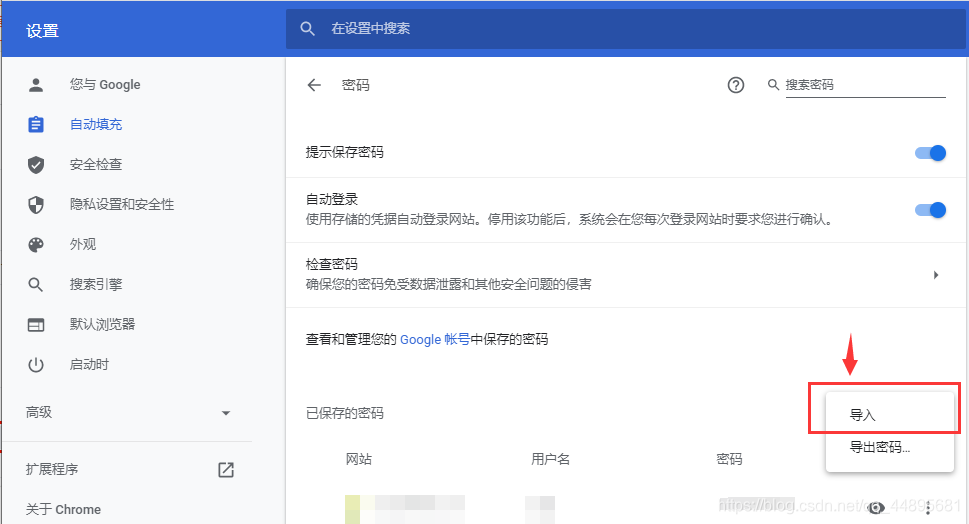The height and width of the screenshot is (524, 969).
Task: Click the 用户名 column header
Action: [550, 459]
